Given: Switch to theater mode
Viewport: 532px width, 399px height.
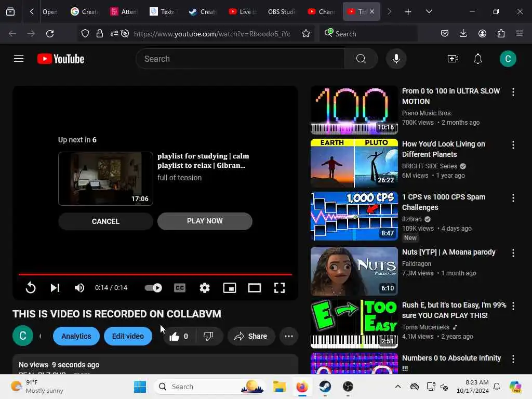Looking at the screenshot, I should [x=254, y=288].
